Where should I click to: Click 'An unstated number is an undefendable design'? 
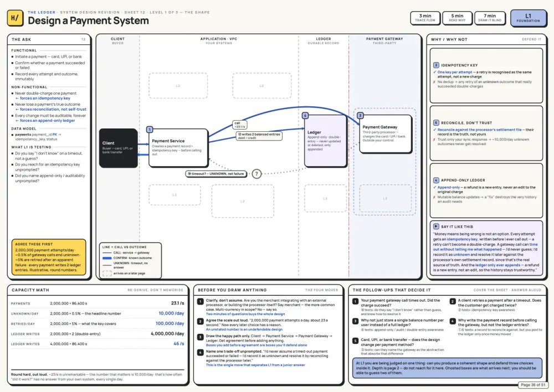coord(244,329)
